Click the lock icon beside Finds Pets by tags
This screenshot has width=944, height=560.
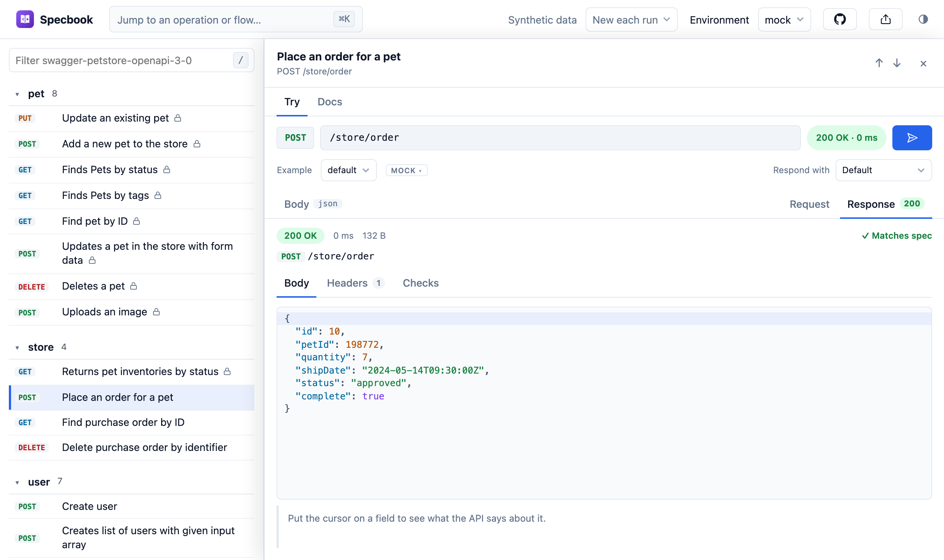158,195
